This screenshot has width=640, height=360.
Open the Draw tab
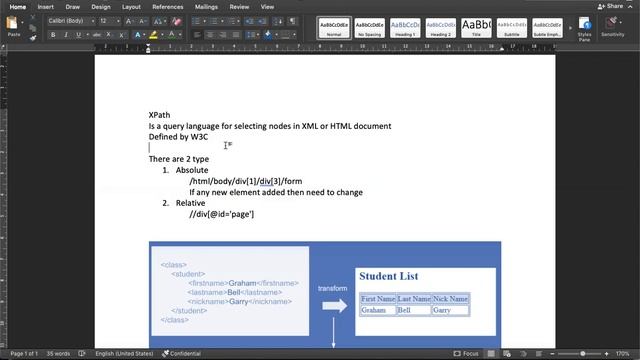point(73,7)
